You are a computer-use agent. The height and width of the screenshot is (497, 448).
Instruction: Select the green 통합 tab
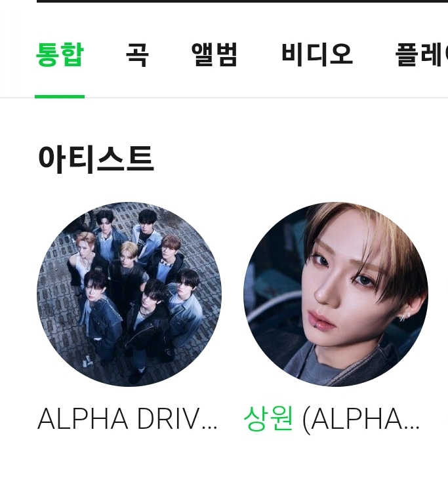(x=60, y=54)
